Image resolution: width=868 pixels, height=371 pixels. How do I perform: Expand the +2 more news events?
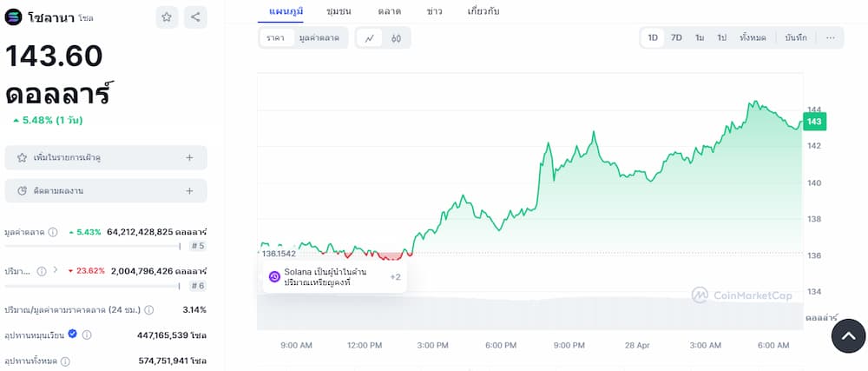click(395, 277)
